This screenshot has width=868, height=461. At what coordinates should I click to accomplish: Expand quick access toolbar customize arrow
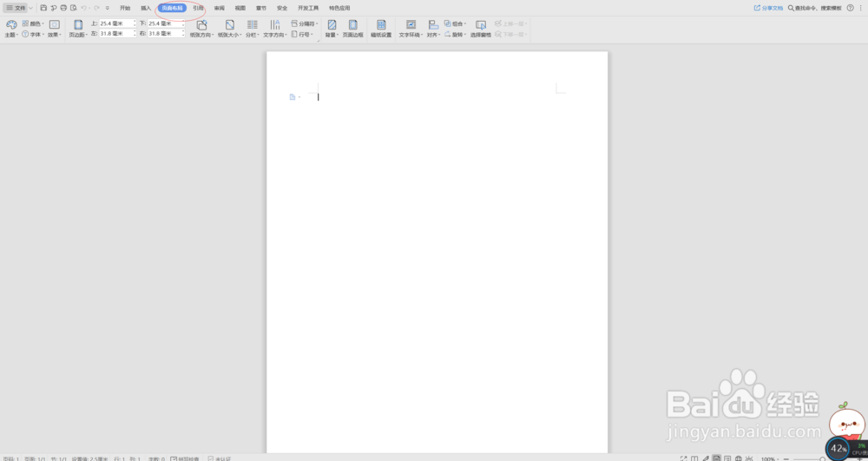[108, 9]
